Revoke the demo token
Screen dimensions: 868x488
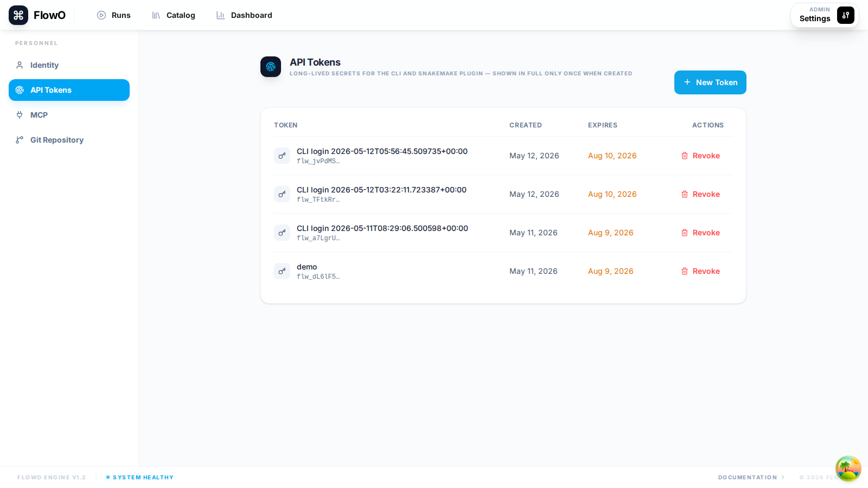pyautogui.click(x=700, y=271)
